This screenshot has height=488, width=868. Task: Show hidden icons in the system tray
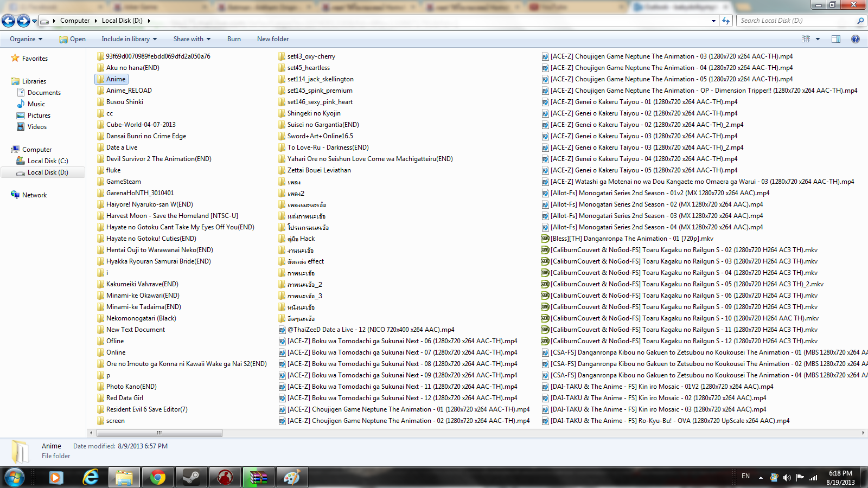click(x=761, y=477)
